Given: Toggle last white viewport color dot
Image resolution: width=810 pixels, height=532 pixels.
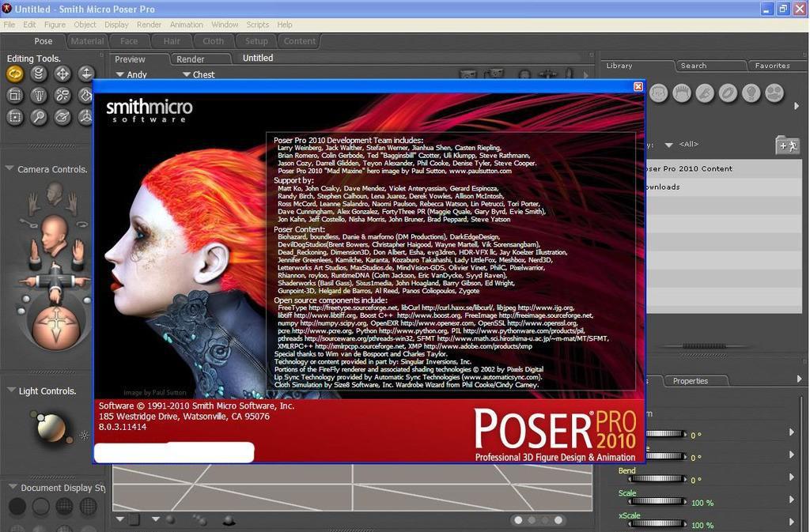Looking at the screenshot, I should pyautogui.click(x=558, y=520).
